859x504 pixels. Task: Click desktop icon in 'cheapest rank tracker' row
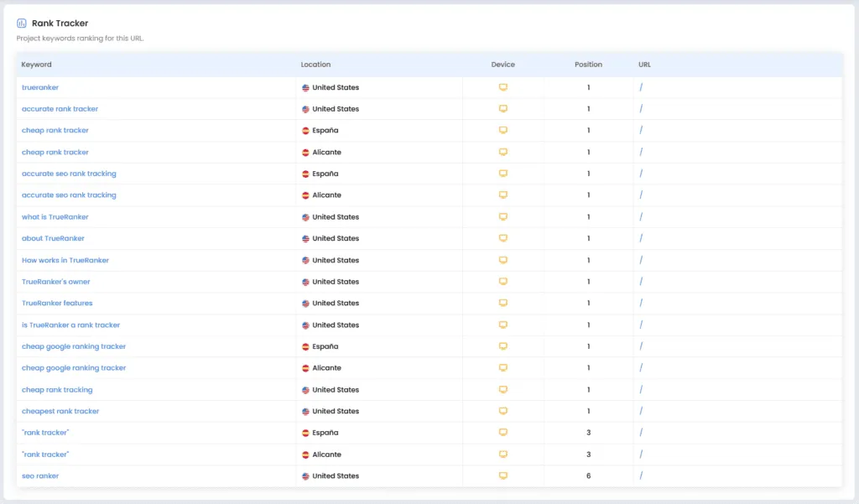pos(503,411)
